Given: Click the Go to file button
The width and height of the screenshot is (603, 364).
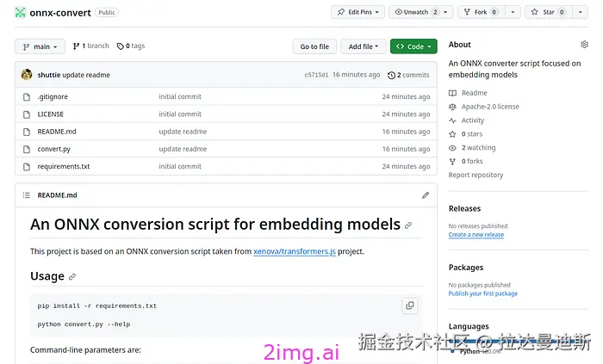Looking at the screenshot, I should 314,46.
